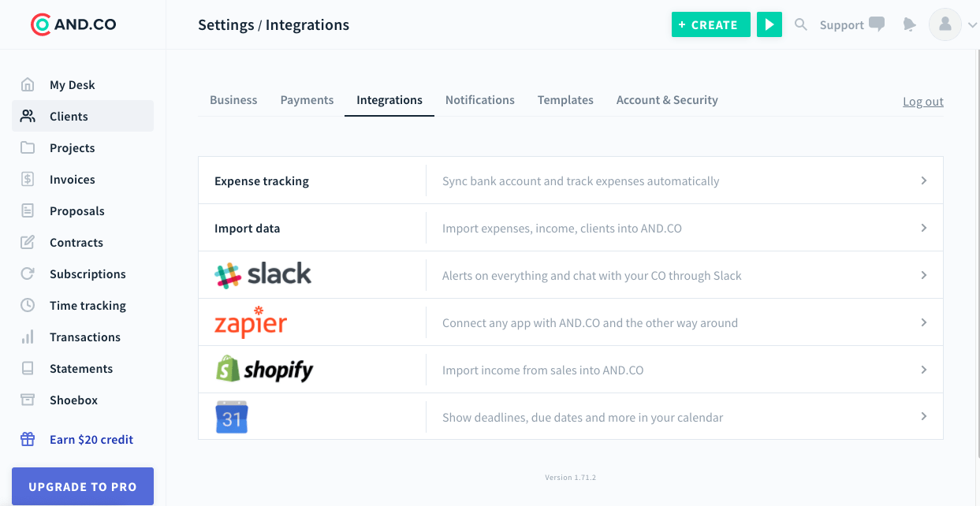Click the Expense tracking label
The image size is (980, 506).
click(262, 181)
